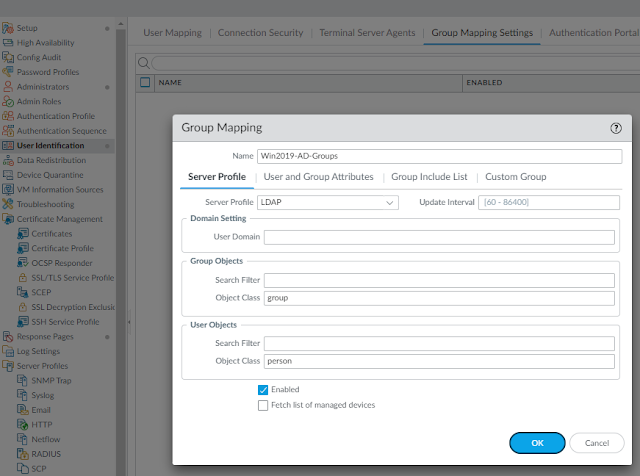640x476 pixels.
Task: Click the RADIUS server profile icon
Action: click(x=23, y=453)
